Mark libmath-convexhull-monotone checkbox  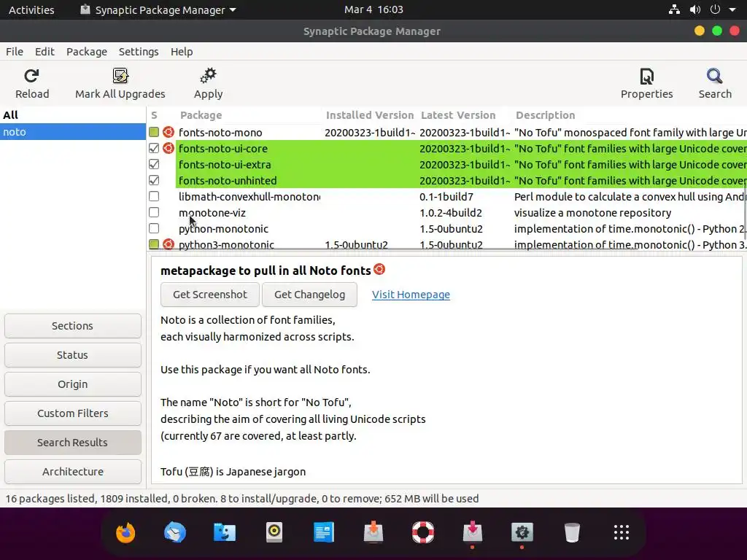153,196
